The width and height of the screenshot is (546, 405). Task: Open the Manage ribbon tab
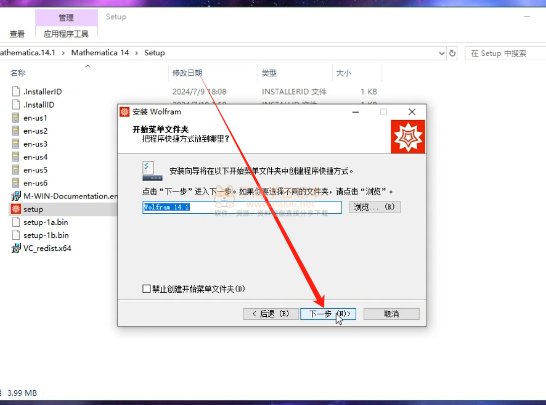pyautogui.click(x=66, y=17)
